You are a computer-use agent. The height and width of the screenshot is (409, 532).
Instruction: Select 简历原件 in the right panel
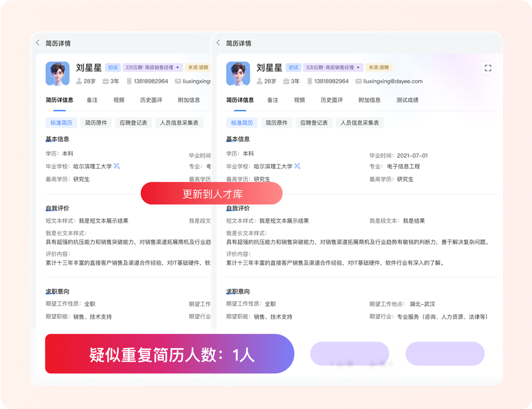point(276,123)
